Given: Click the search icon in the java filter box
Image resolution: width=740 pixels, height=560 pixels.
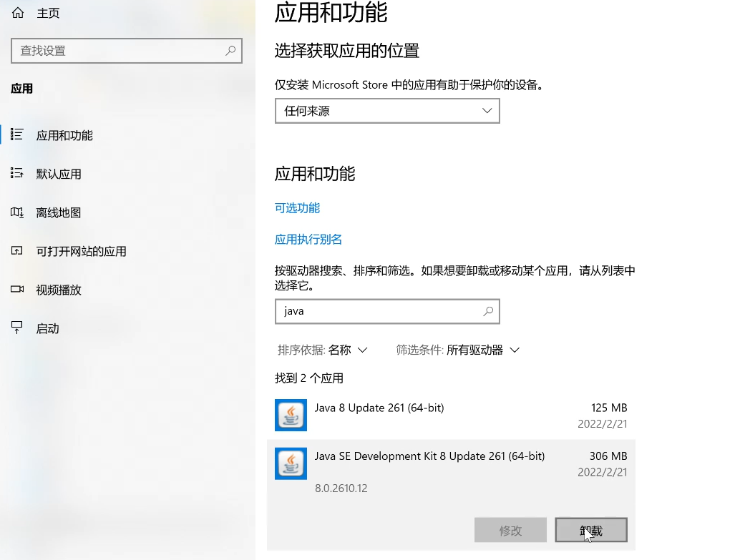Looking at the screenshot, I should (x=488, y=311).
